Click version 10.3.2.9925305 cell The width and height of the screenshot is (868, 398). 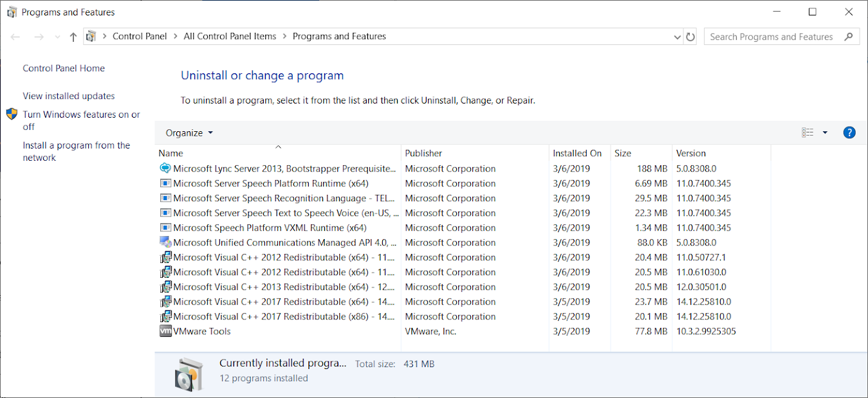706,331
